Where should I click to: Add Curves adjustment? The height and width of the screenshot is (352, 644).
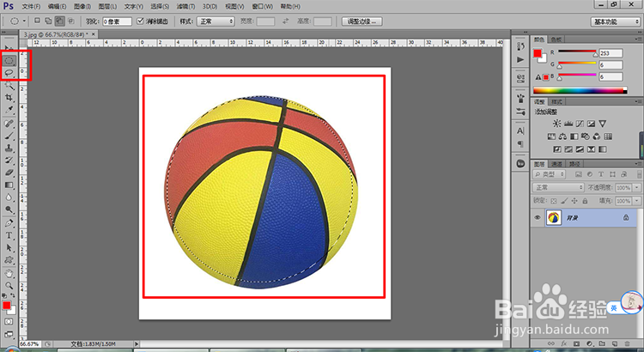coord(580,124)
